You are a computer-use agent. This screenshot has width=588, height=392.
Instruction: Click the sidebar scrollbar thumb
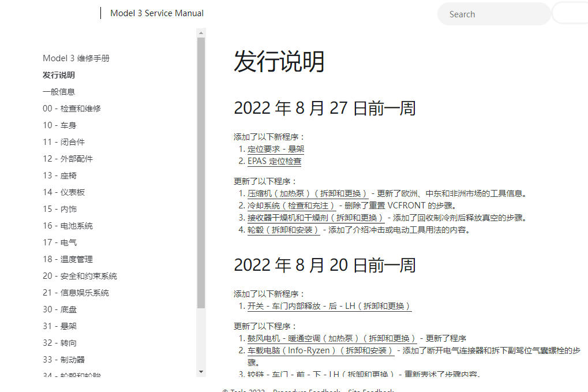click(201, 173)
